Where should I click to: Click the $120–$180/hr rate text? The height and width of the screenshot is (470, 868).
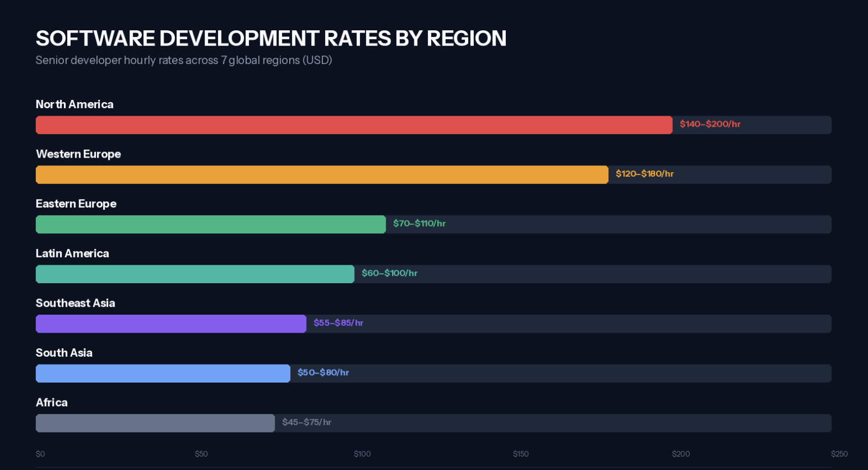pyautogui.click(x=645, y=174)
